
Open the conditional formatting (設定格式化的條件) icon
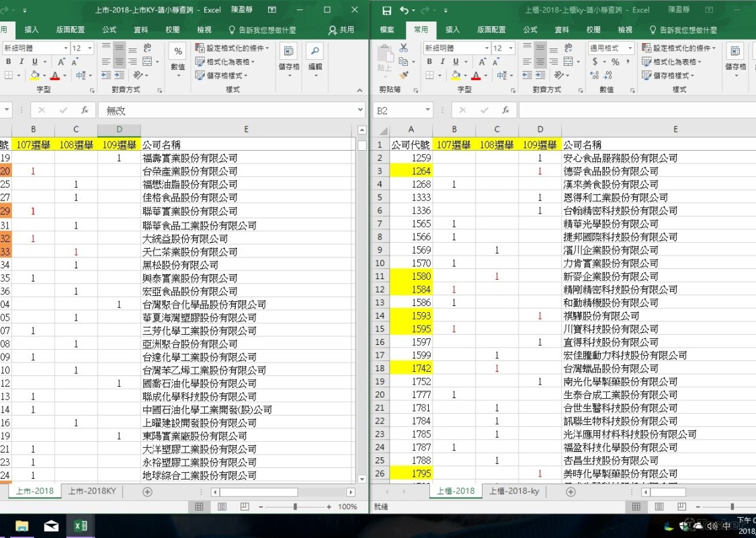pos(645,48)
